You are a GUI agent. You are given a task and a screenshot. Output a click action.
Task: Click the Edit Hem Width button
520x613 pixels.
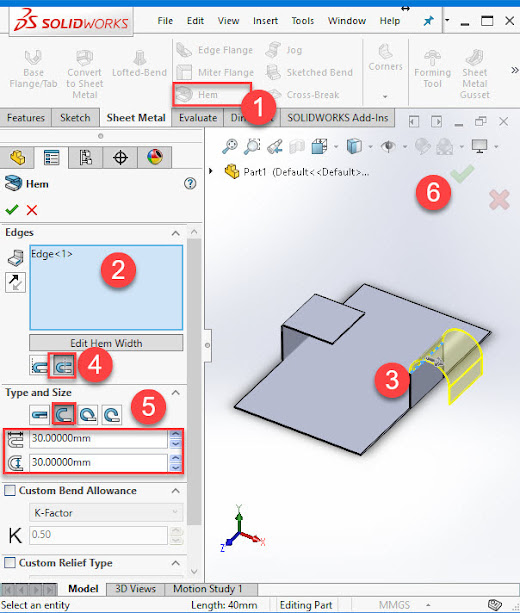click(106, 343)
